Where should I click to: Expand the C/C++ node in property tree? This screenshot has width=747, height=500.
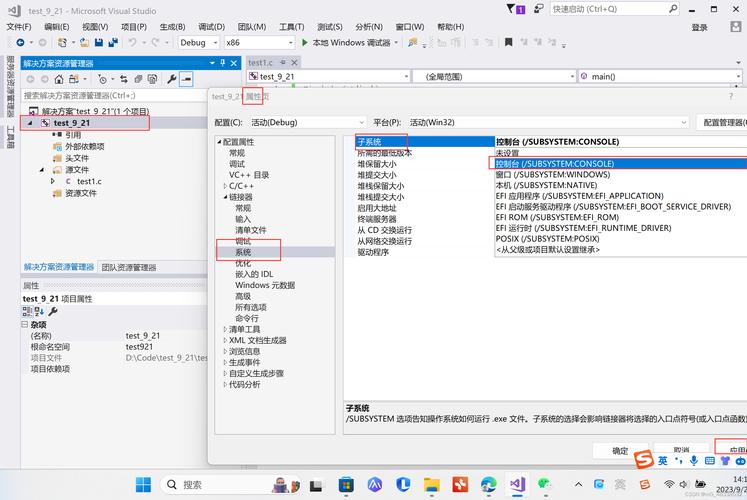point(225,186)
